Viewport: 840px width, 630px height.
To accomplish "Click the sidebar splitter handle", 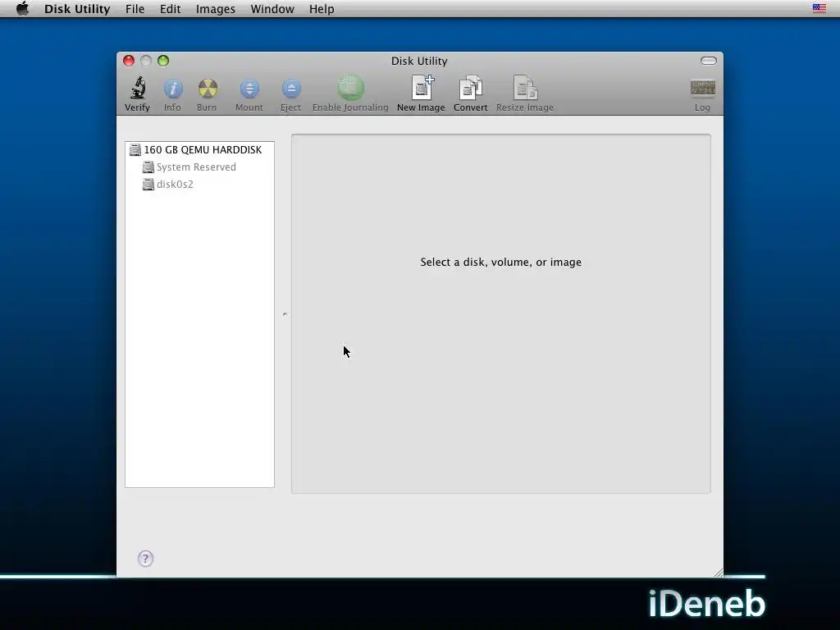I will coord(285,314).
